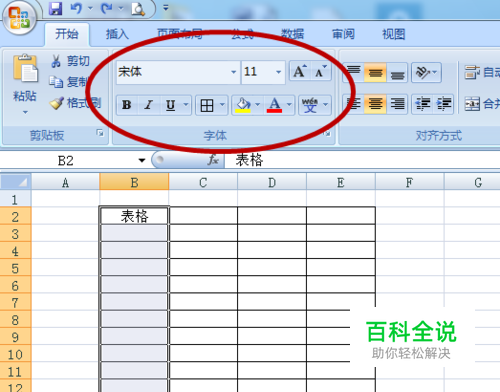
Task: Expand underline style options arrow
Action: coord(186,105)
